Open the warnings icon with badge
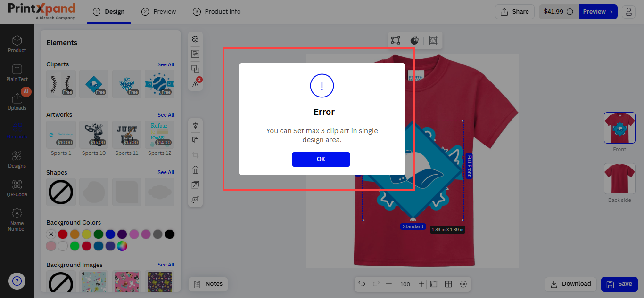Screen dimensions: 644x298 point(196,84)
